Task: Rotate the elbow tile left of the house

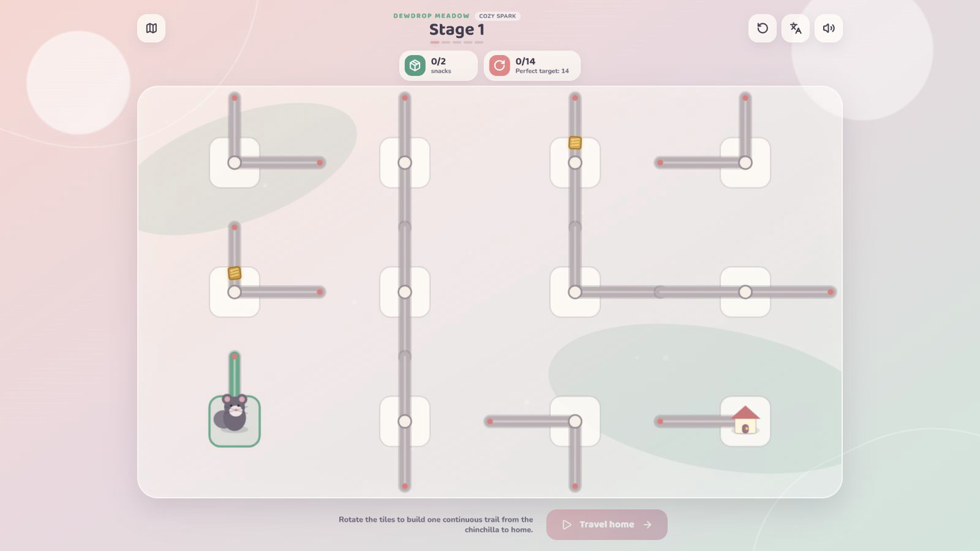Action: tap(575, 421)
